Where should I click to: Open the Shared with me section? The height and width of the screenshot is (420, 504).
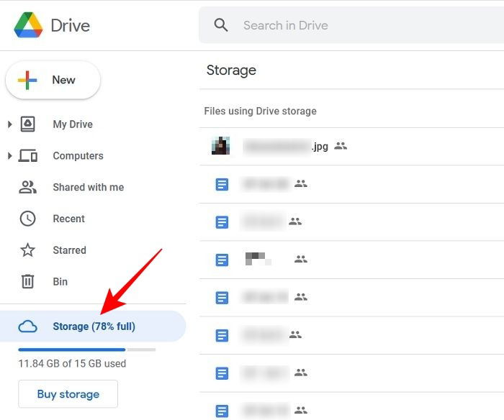tap(88, 187)
